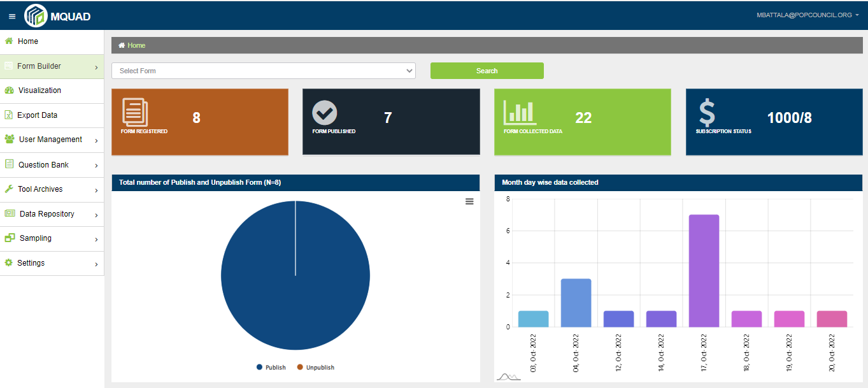868x388 pixels.
Task: Click the Sampling icon in sidebar
Action: [10, 238]
